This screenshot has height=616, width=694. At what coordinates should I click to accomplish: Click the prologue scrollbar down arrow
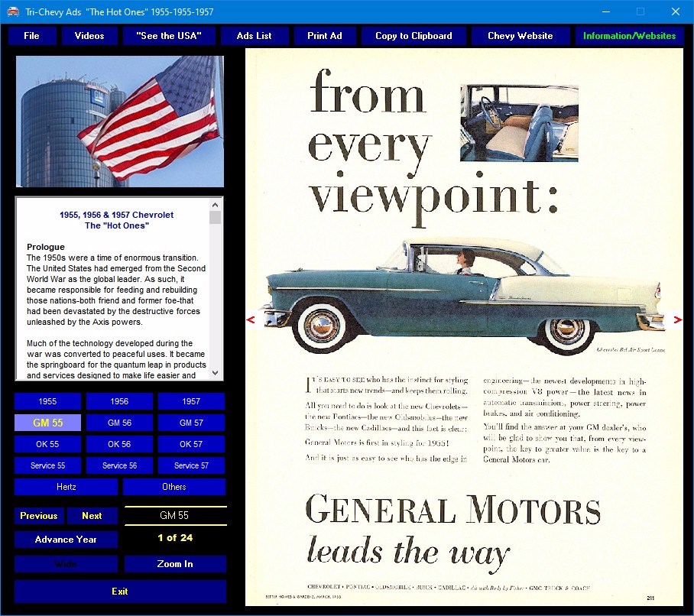(215, 373)
